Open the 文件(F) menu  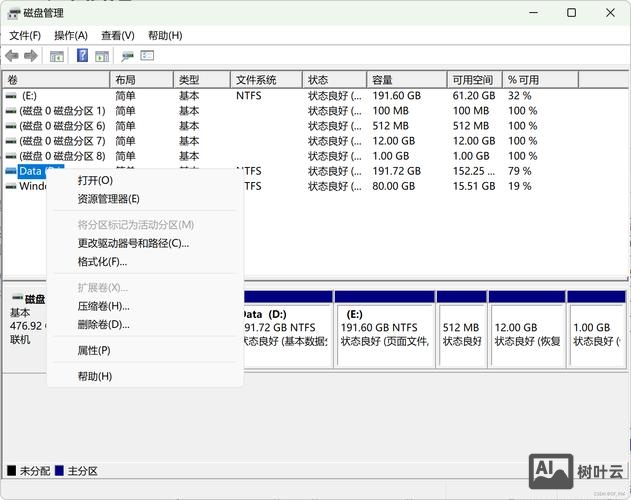click(25, 35)
